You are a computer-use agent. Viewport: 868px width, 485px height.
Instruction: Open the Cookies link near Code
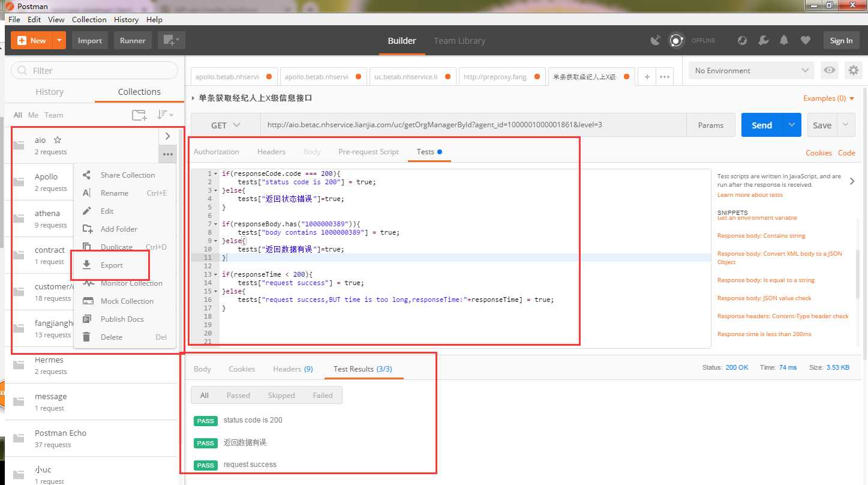pyautogui.click(x=818, y=153)
